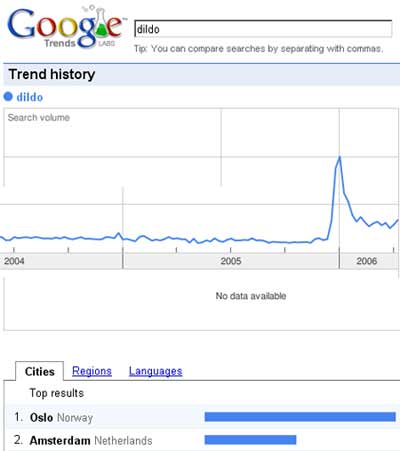Click the Amsterdam result blue bar
Image resolution: width=400 pixels, height=451 pixels.
[x=250, y=440]
